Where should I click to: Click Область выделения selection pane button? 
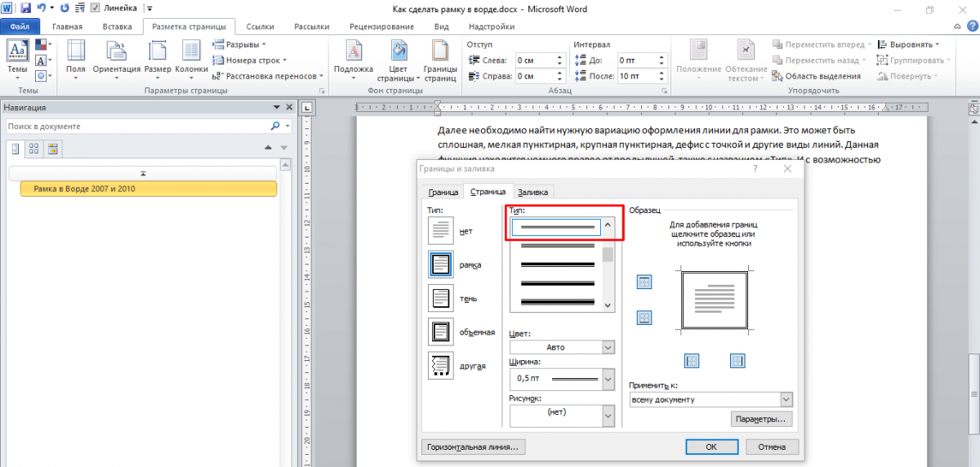tap(816, 75)
